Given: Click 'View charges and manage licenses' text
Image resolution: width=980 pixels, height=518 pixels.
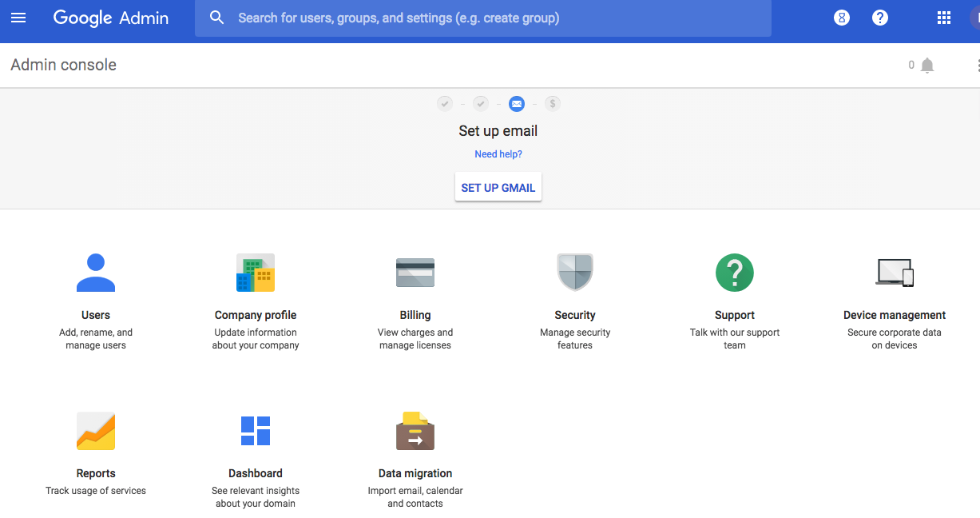Looking at the screenshot, I should click(x=415, y=339).
